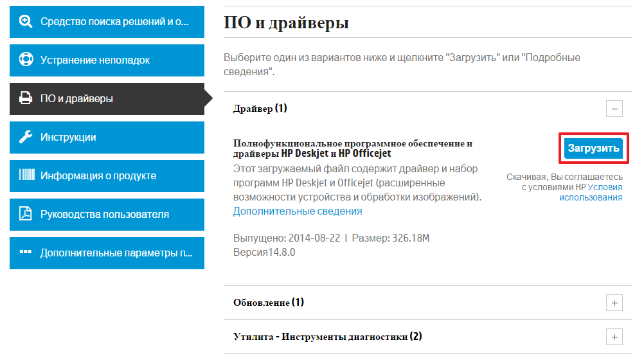
Task: Open the Условия использования link
Action: pyautogui.click(x=591, y=192)
